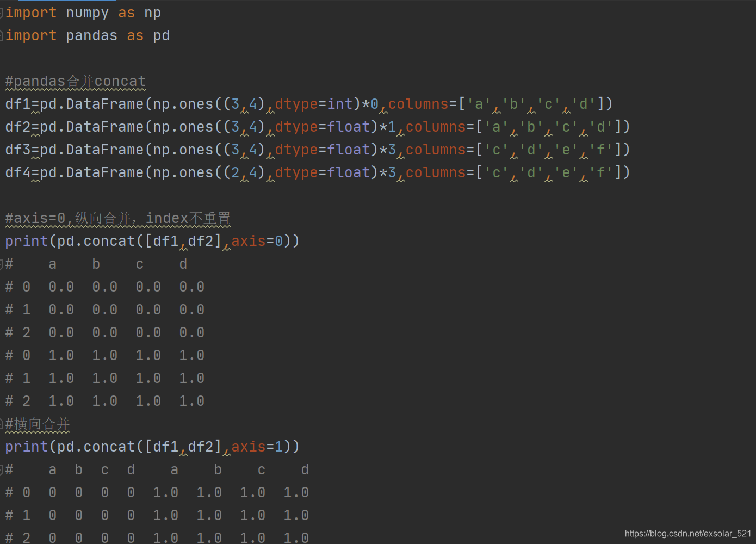
Task: Click the '# 1' row with mixed 0 and 1.0
Action: (x=157, y=515)
